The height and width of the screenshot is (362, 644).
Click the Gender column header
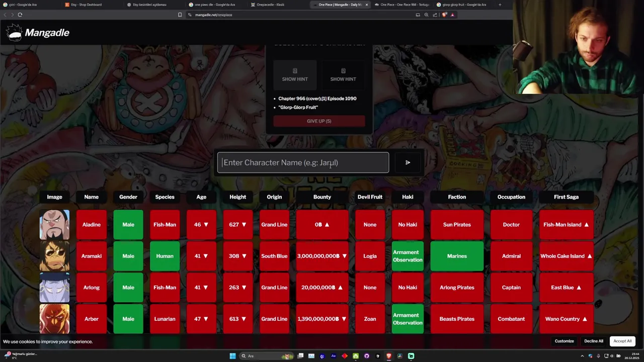pyautogui.click(x=128, y=197)
